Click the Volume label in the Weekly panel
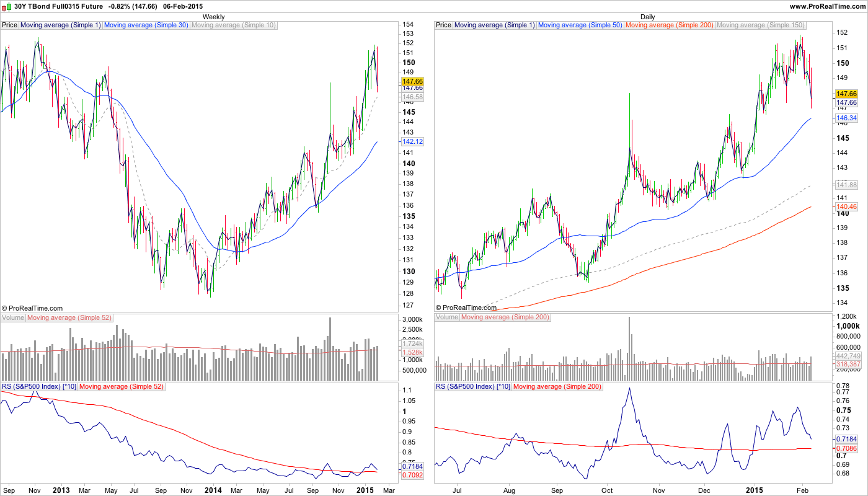This screenshot has width=868, height=496. (x=13, y=317)
